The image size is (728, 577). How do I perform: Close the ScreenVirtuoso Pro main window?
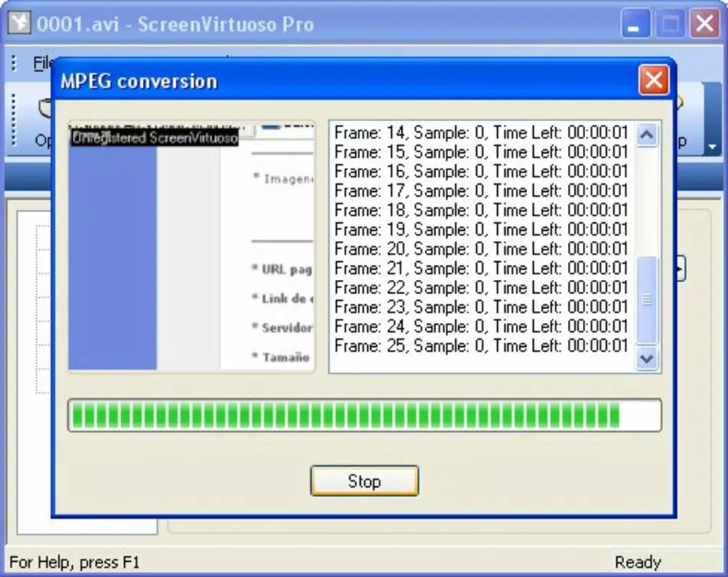click(x=704, y=23)
